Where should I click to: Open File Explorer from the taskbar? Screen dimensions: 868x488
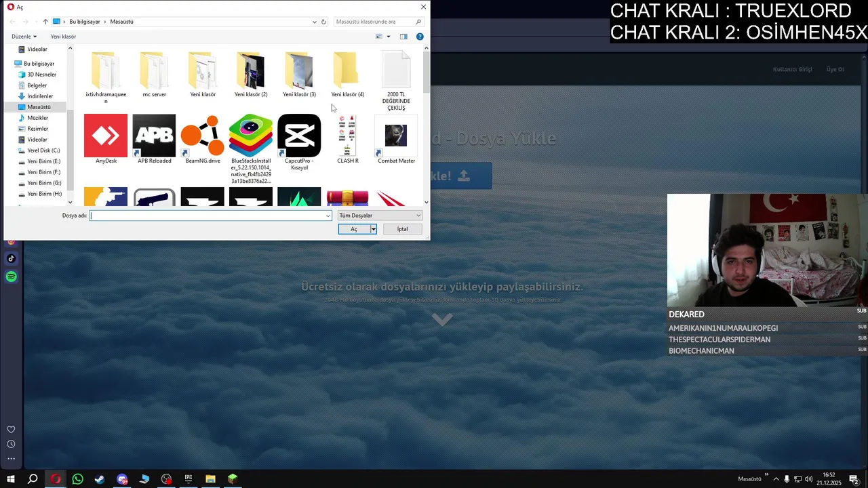(211, 479)
